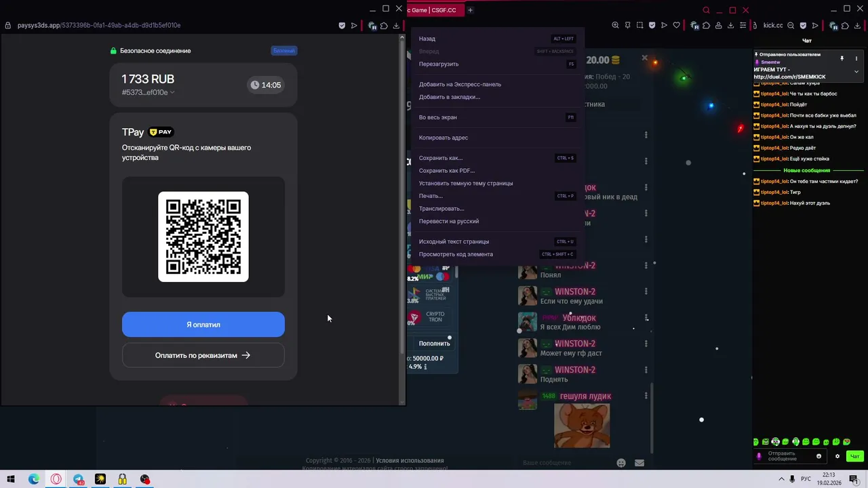
Task: Open the ad-blocker shield in payment window toolbar
Action: pyautogui.click(x=342, y=26)
